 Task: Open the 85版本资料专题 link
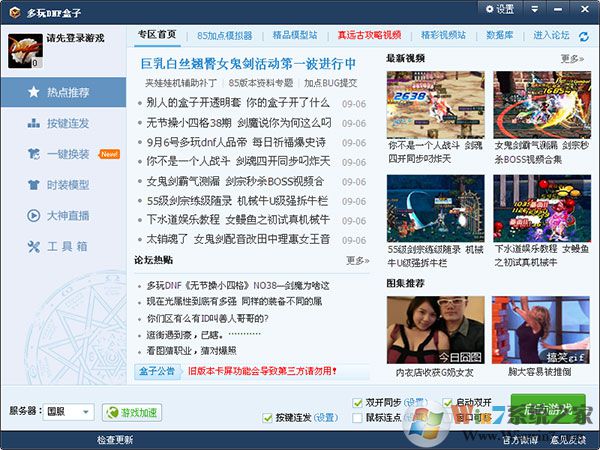point(261,83)
